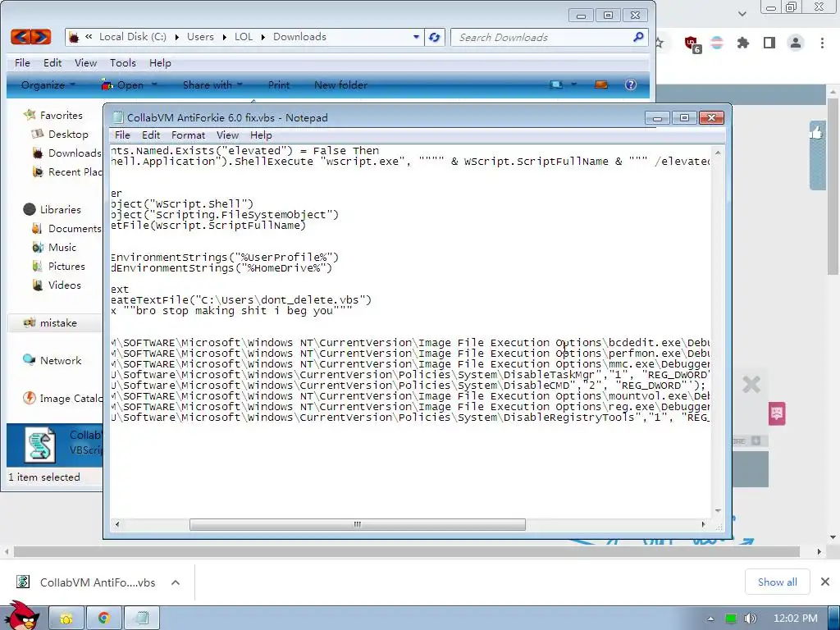Toggle Chrome side panel icon

(x=769, y=43)
